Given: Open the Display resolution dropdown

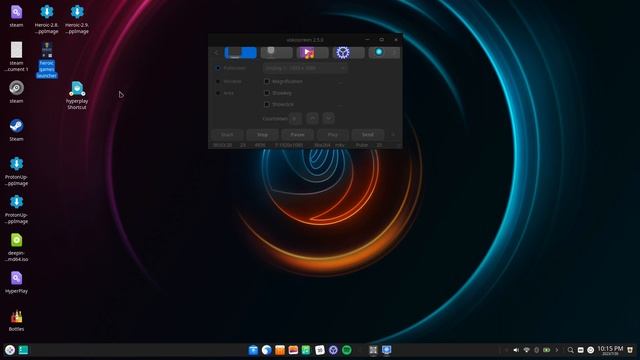Looking at the screenshot, I should tap(305, 68).
